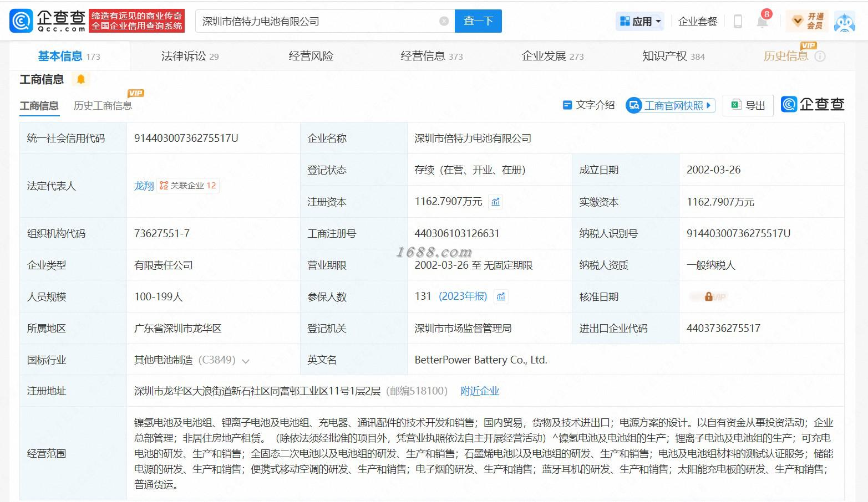868x502 pixels.
Task: Toggle the monitoring bell beside 工商信息
Action: coord(80,79)
